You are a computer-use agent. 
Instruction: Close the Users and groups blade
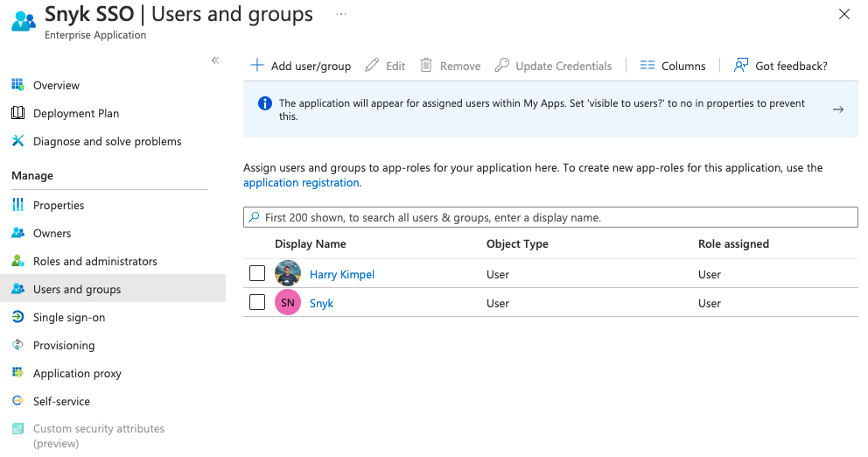pyautogui.click(x=843, y=14)
